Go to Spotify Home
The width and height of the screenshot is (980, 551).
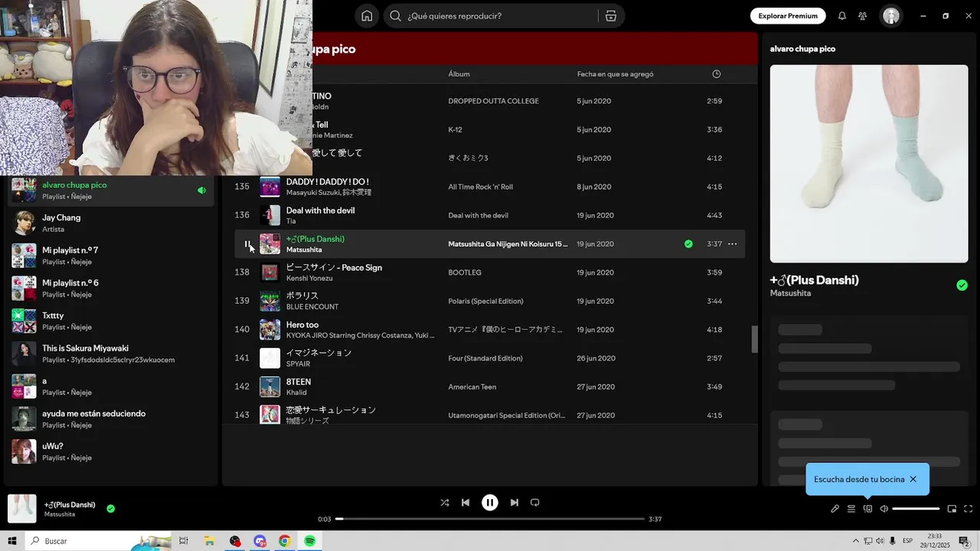[367, 16]
